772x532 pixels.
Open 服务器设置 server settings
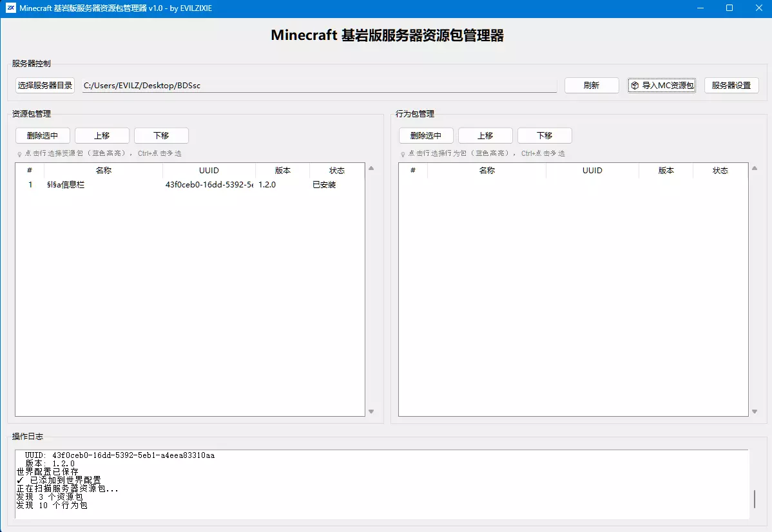point(731,85)
